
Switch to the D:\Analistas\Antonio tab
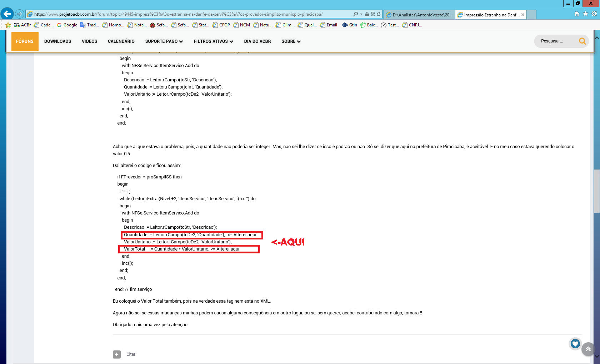(419, 15)
